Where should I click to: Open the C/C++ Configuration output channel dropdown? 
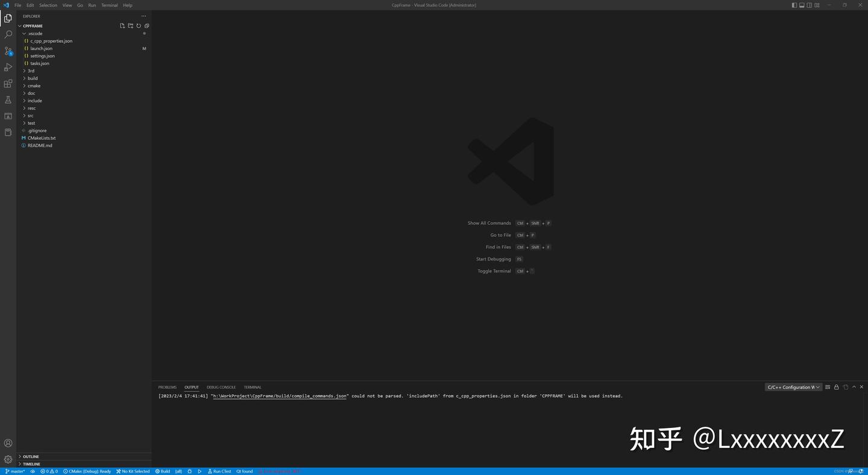pyautogui.click(x=793, y=387)
